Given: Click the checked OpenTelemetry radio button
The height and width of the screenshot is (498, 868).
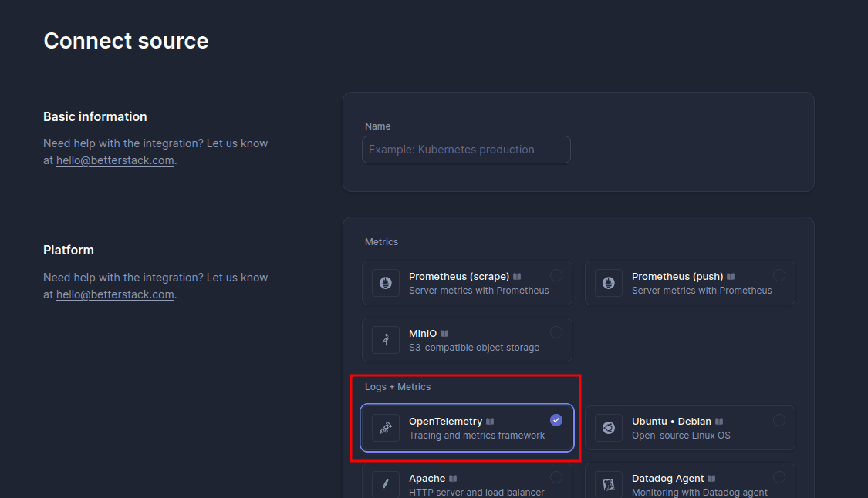Looking at the screenshot, I should [556, 420].
